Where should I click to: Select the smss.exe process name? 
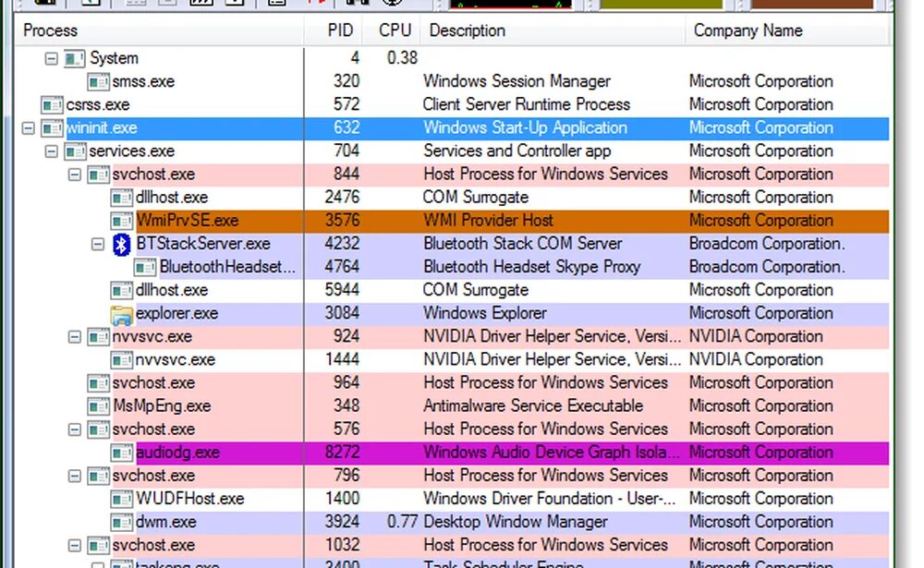(x=143, y=81)
